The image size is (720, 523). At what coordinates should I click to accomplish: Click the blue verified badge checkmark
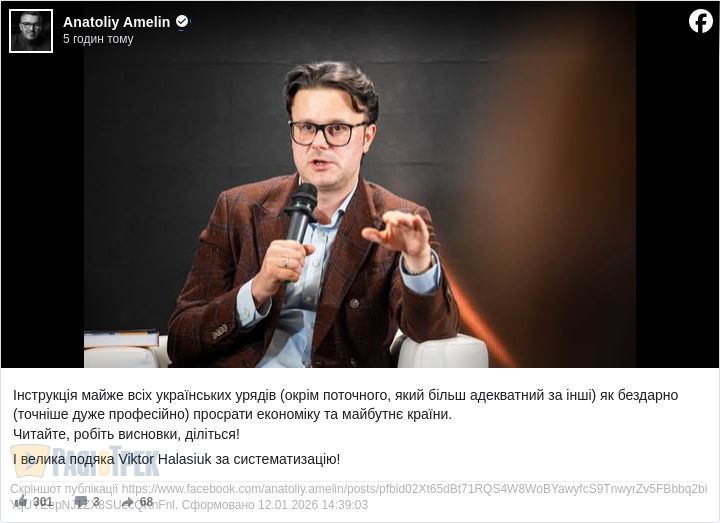182,21
